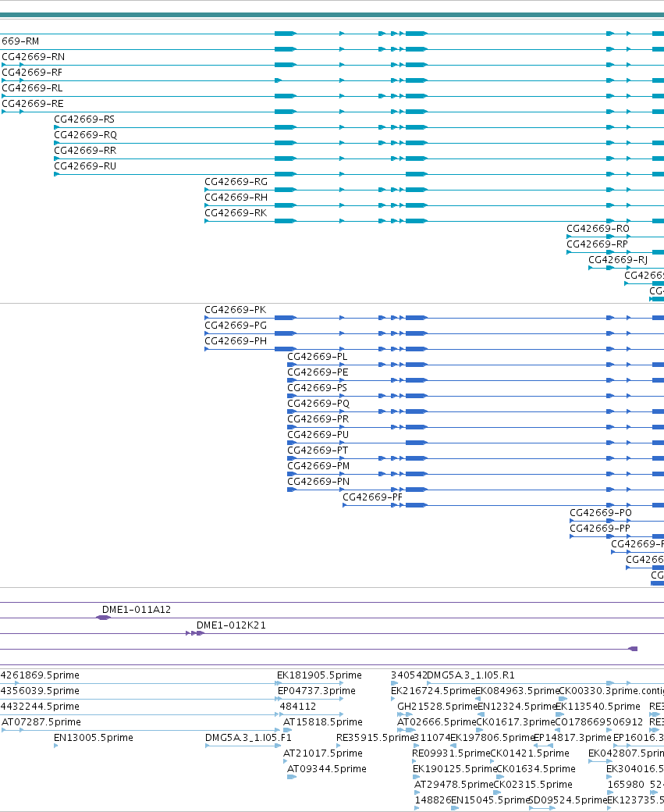Open CDS feature CG42669-PF
The height and width of the screenshot is (812, 664).
pyautogui.click(x=373, y=497)
